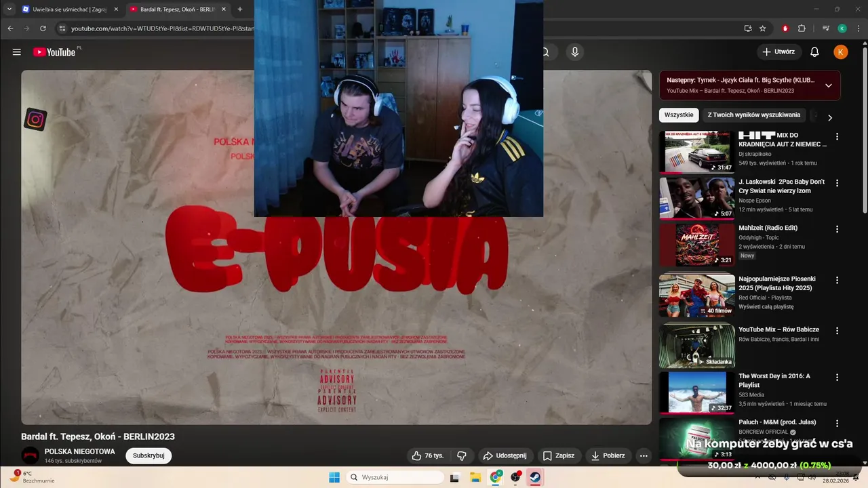Open the YouTube hamburger guide menu
Viewport: 868px width, 488px height.
17,52
